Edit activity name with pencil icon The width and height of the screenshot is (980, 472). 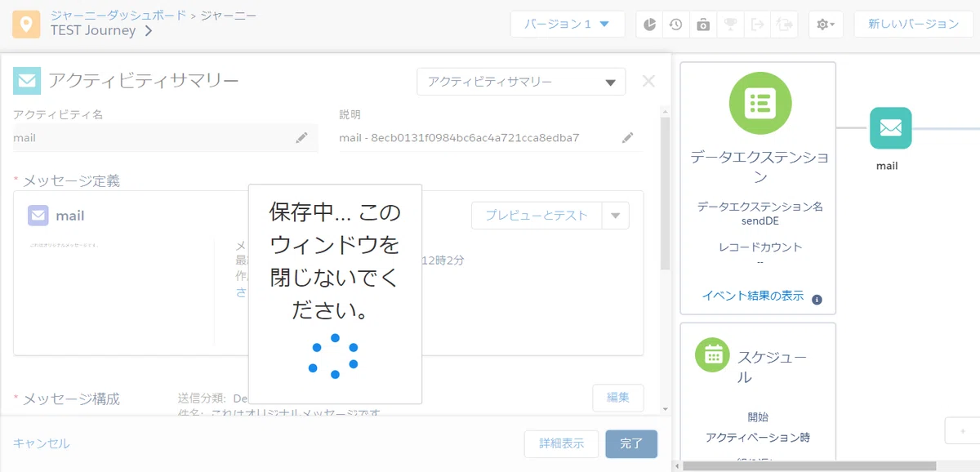coord(302,138)
